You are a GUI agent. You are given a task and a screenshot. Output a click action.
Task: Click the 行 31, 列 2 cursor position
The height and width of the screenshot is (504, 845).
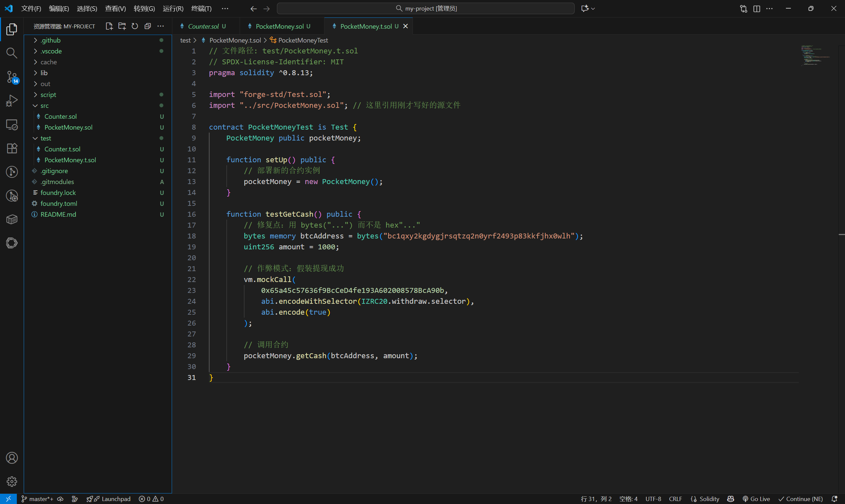pyautogui.click(x=596, y=499)
